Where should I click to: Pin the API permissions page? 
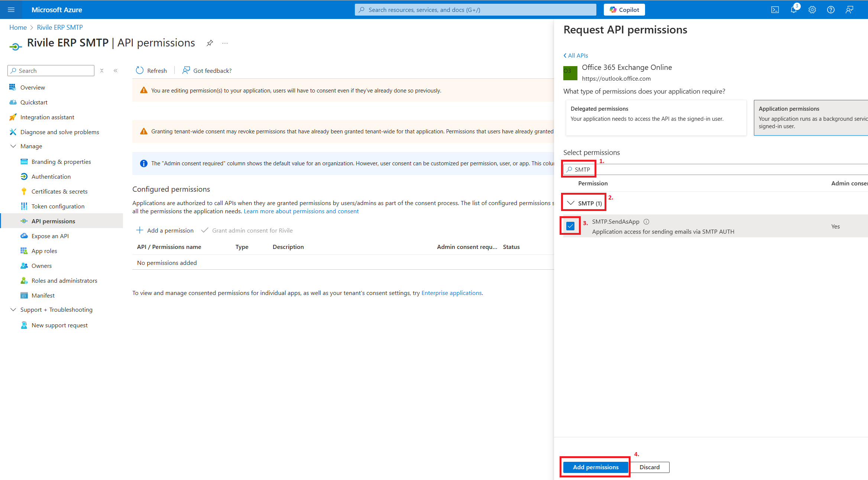click(x=210, y=43)
